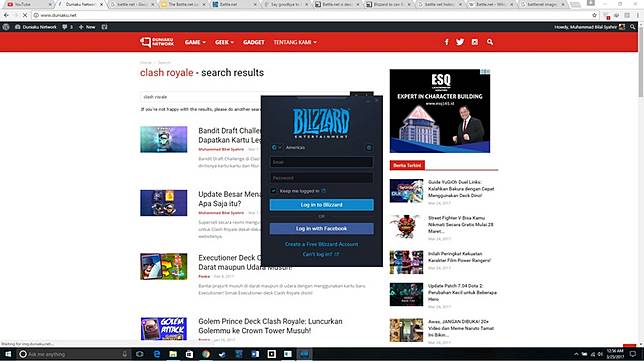This screenshot has width=644, height=362.
Task: Open Create a Free Blizzard Account link
Action: (322, 244)
